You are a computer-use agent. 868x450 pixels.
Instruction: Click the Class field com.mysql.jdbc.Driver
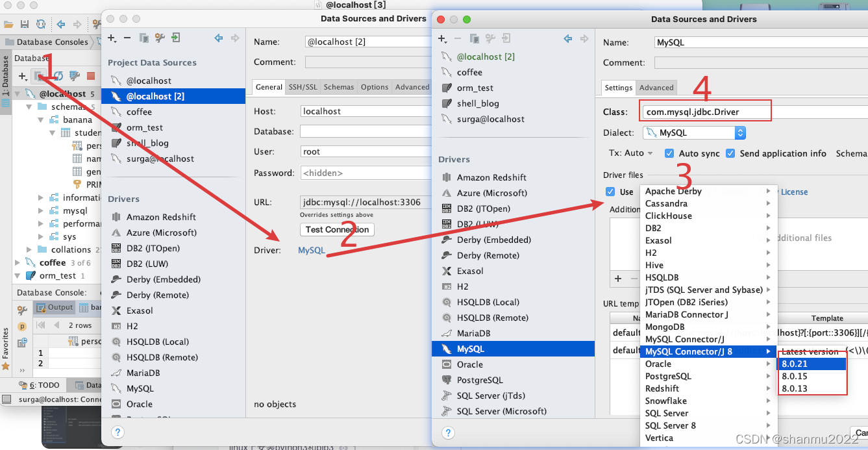tap(755, 112)
